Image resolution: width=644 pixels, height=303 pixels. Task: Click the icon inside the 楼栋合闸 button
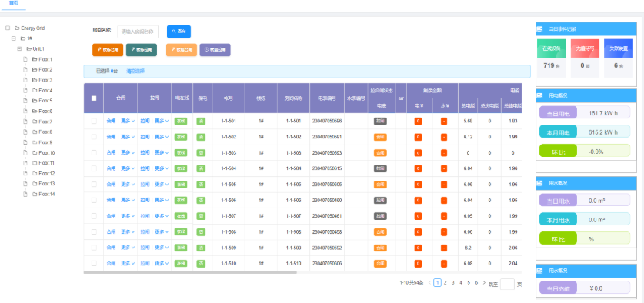coord(99,50)
